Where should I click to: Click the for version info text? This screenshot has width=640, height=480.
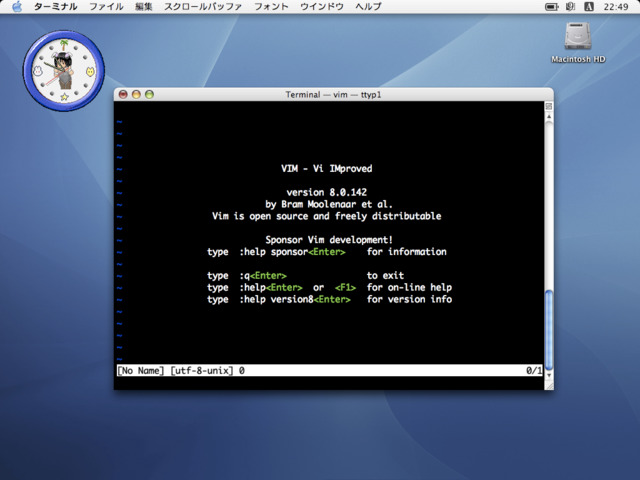(409, 299)
